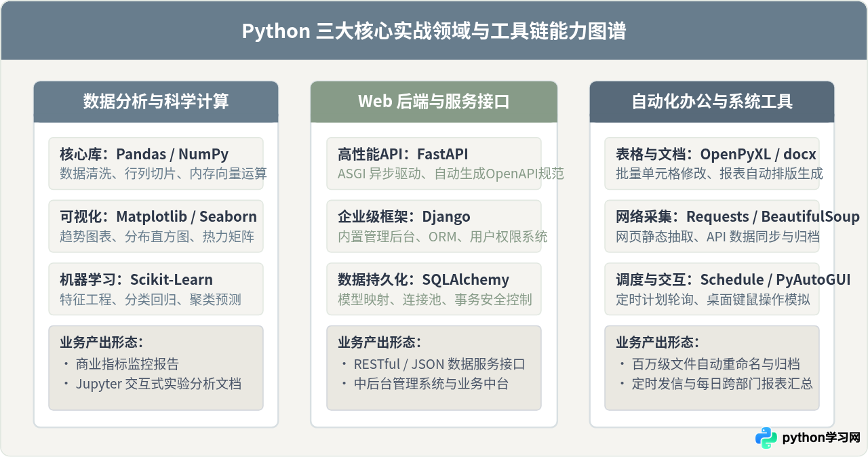Click the bullet '商业指标监控报告'

click(127, 364)
